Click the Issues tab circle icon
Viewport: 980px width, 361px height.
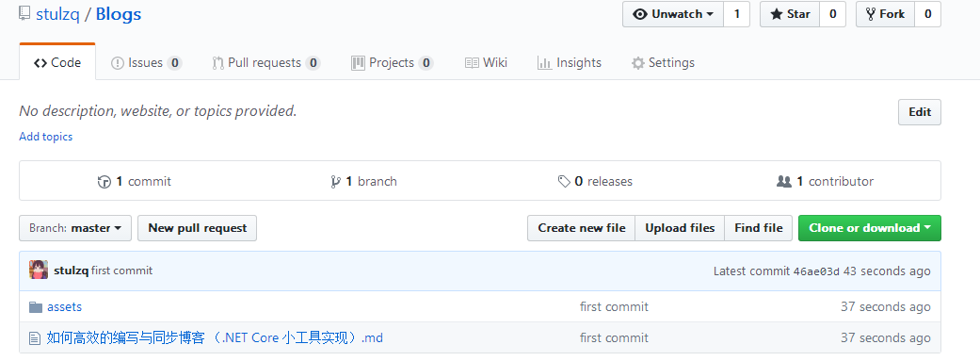tap(118, 63)
